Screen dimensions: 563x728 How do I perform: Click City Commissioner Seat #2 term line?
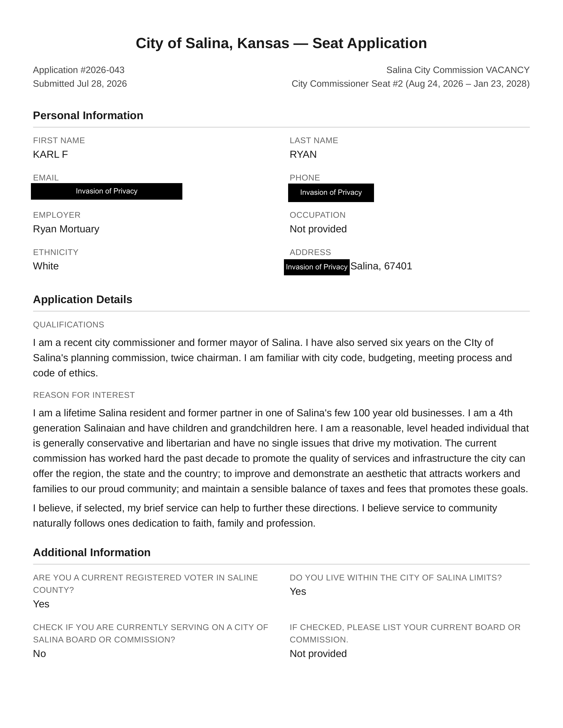point(411,84)
